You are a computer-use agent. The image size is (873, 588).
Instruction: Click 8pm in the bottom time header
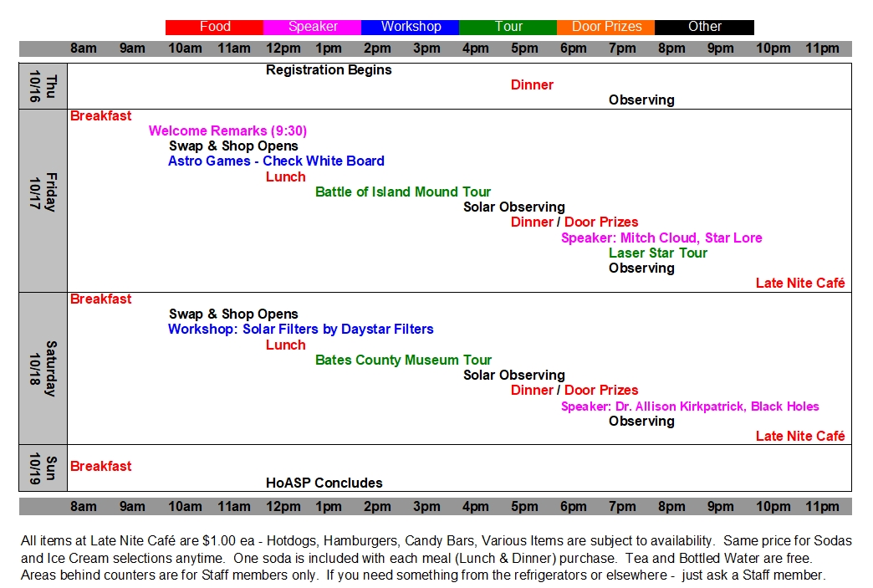[671, 507]
